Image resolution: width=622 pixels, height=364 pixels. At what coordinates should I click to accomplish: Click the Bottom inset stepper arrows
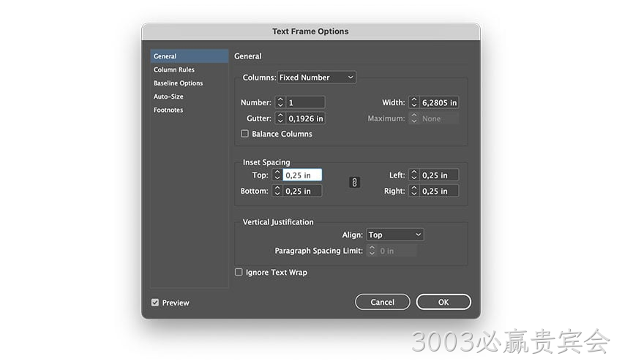pos(277,191)
